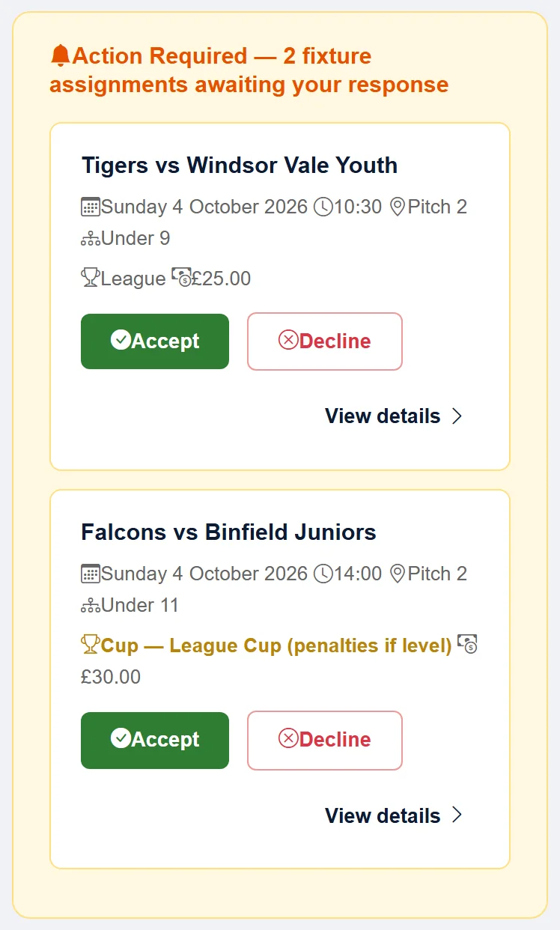560x930 pixels.
Task: Decline the Falcons vs Binfield Juniors fixture
Action: point(325,740)
